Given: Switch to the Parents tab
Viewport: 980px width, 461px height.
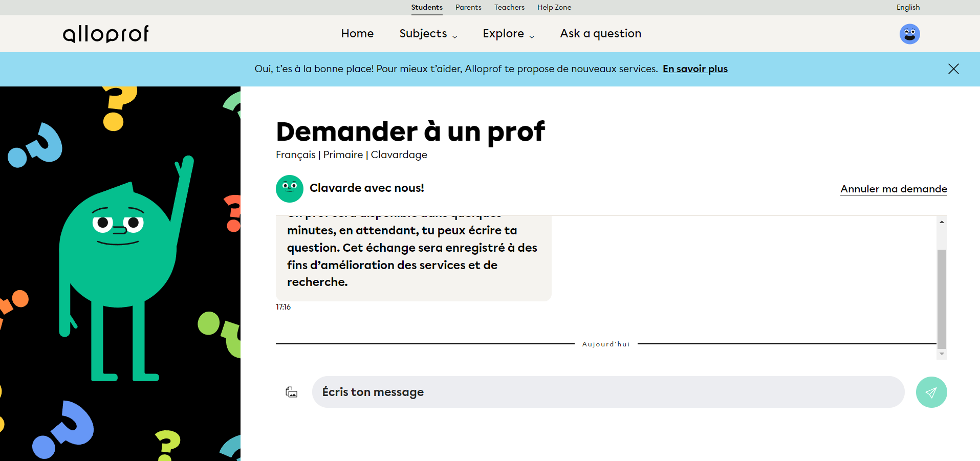Looking at the screenshot, I should click(x=468, y=7).
